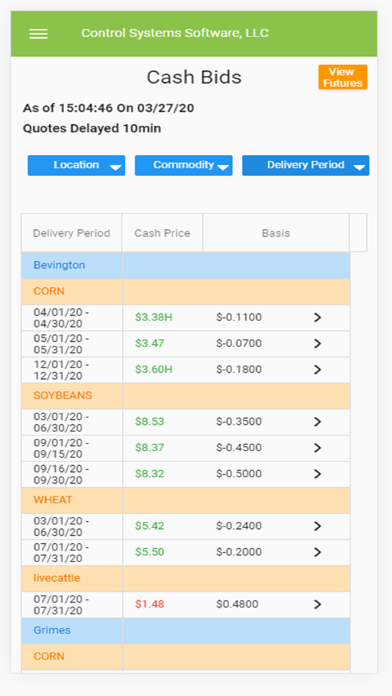
Task: Open soybeans $8.53 row chevron
Action: [x=317, y=422]
